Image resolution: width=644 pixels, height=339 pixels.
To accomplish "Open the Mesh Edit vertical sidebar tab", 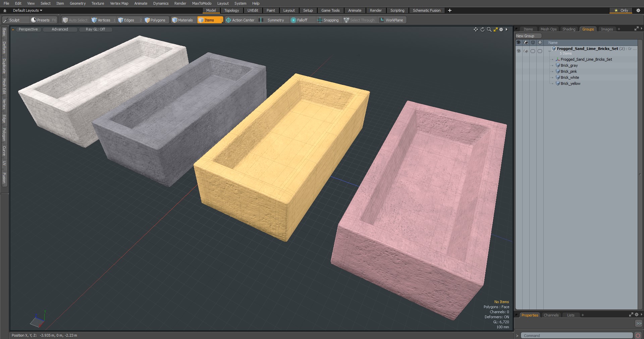I will click(x=4, y=87).
